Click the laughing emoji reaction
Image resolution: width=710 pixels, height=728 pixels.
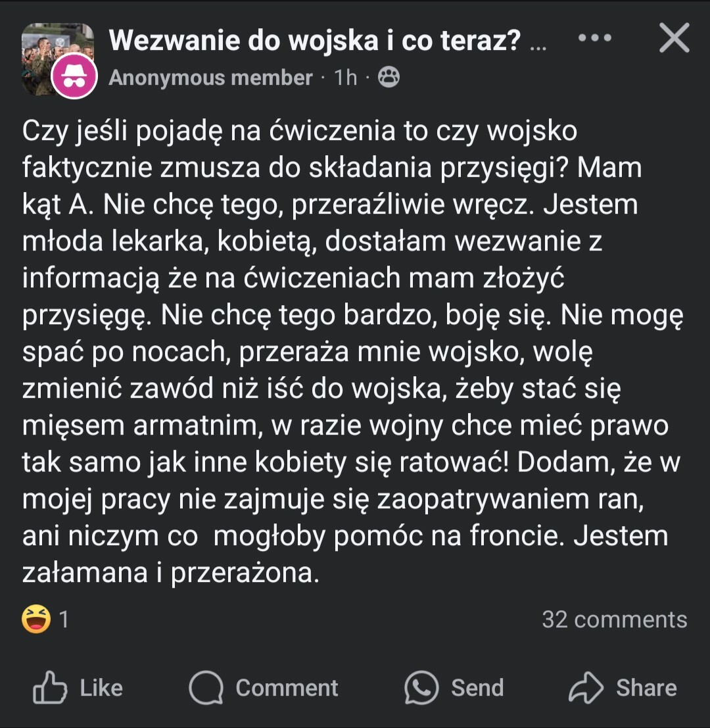click(x=36, y=619)
